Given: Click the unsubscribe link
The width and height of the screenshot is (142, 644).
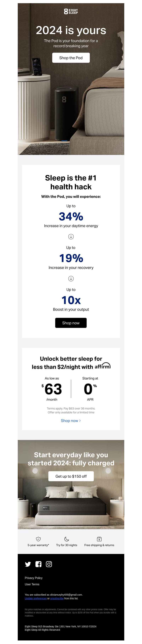Looking at the screenshot, I should (x=57, y=598).
